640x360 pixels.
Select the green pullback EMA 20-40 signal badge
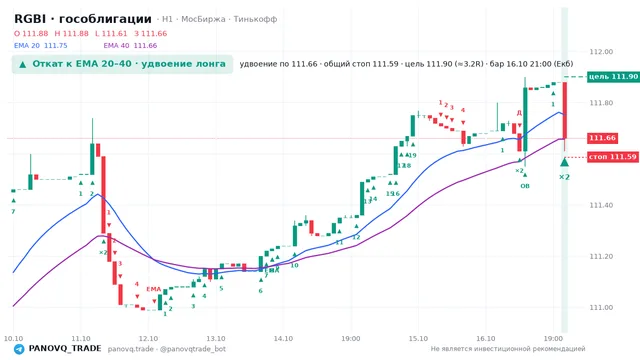point(122,64)
